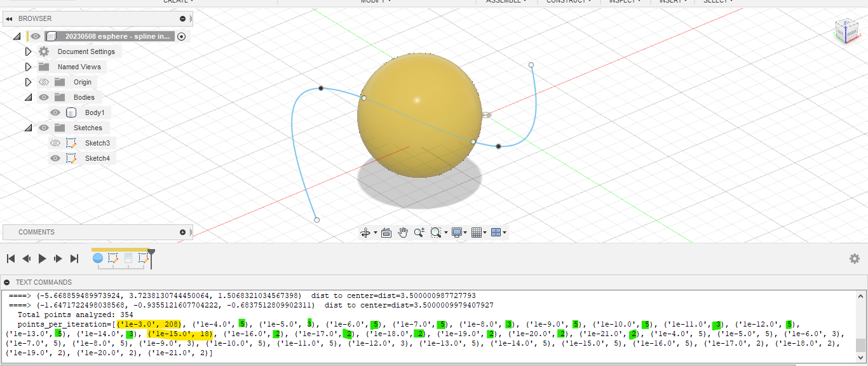Click Play in the timeline

coord(41,259)
